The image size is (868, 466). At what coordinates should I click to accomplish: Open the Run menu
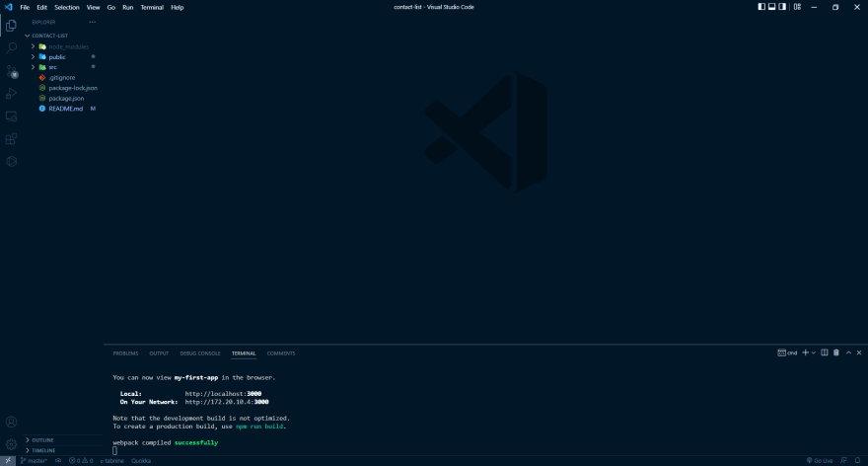coord(128,7)
